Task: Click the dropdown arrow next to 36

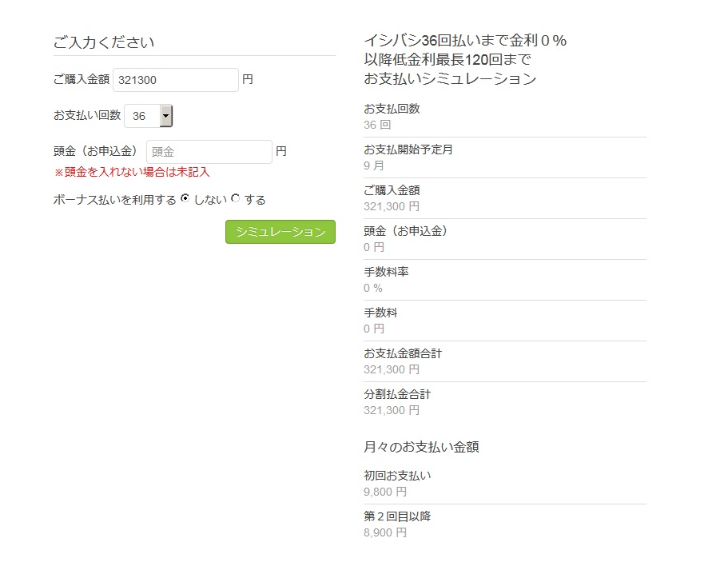Action: click(165, 116)
